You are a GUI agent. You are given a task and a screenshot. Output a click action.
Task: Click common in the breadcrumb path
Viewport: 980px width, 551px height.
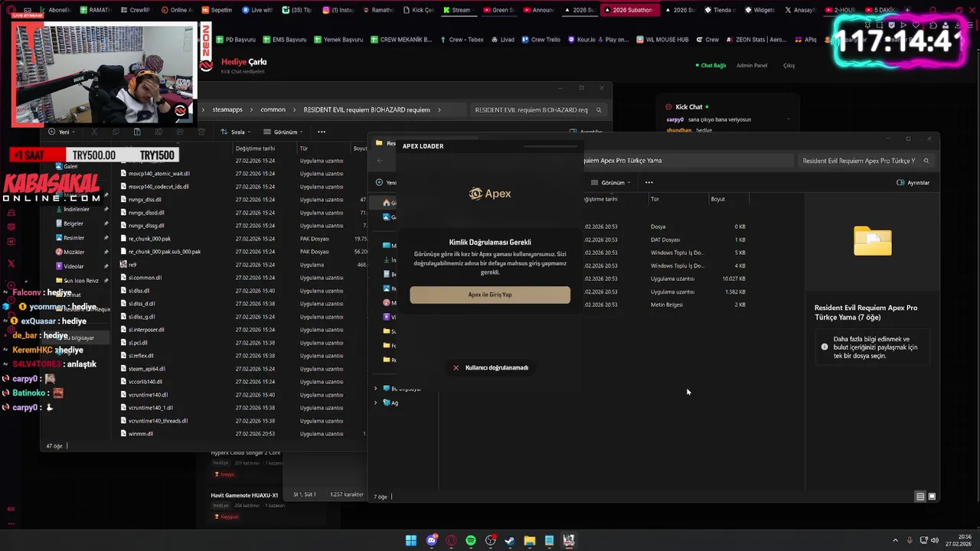pos(273,109)
